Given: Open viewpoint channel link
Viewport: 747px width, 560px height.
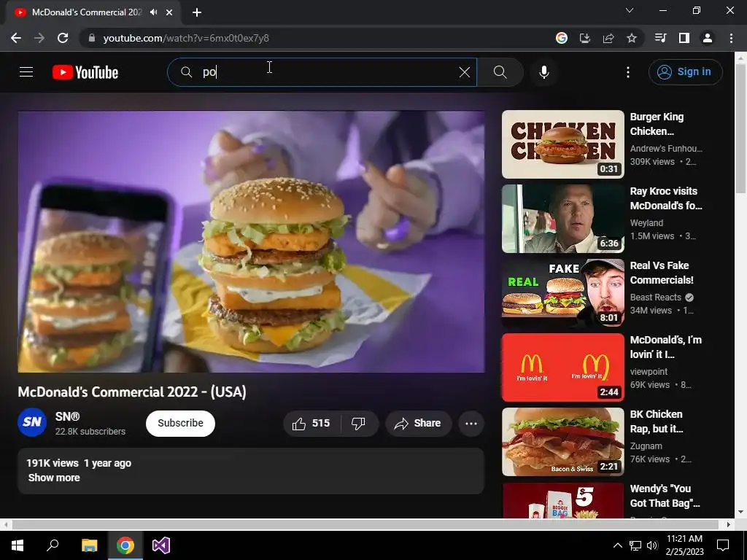Looking at the screenshot, I should pyautogui.click(x=649, y=371).
